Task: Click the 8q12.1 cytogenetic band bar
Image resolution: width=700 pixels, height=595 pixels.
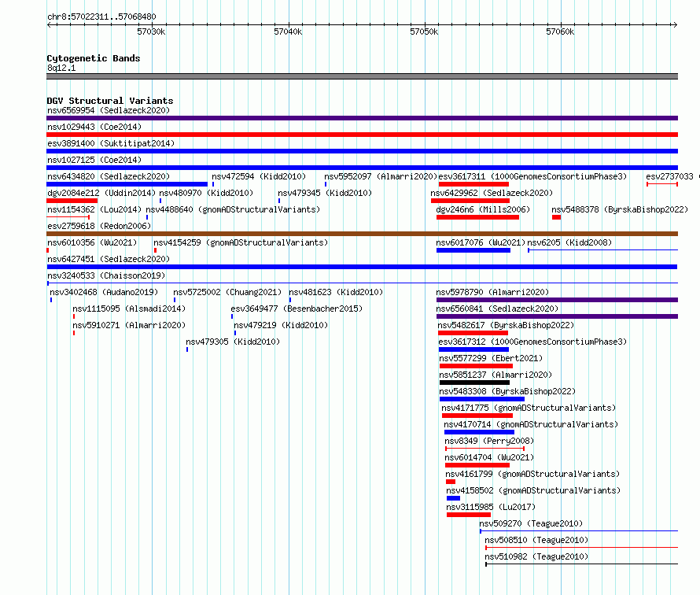Action: pos(362,76)
